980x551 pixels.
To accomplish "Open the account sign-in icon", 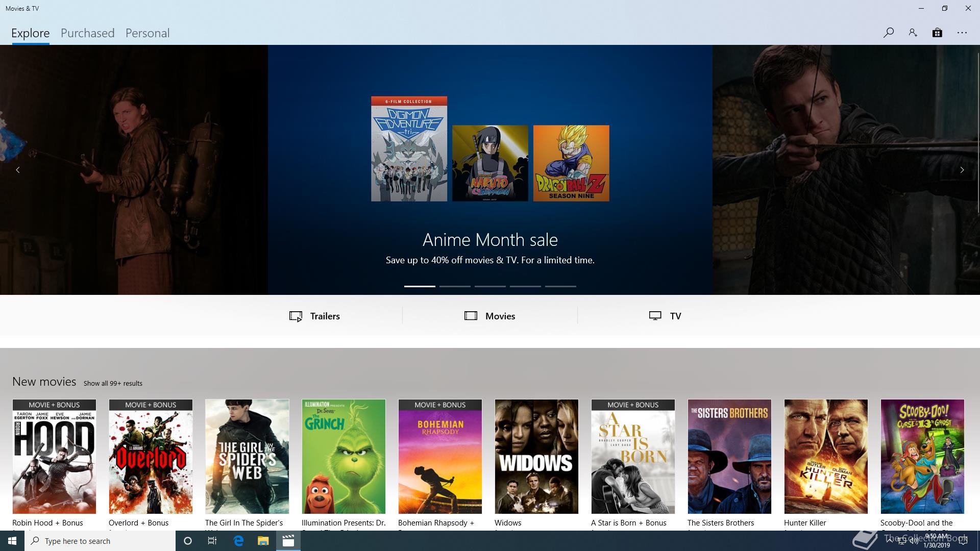I will point(913,33).
